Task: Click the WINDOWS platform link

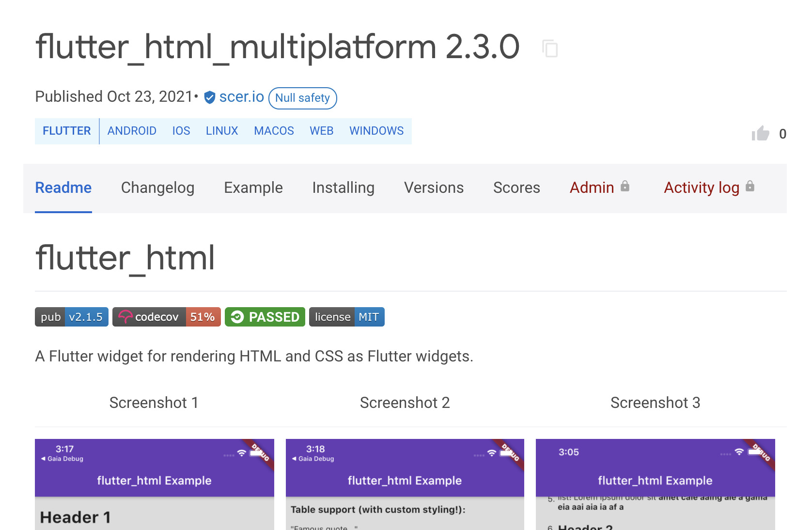Action: click(376, 131)
